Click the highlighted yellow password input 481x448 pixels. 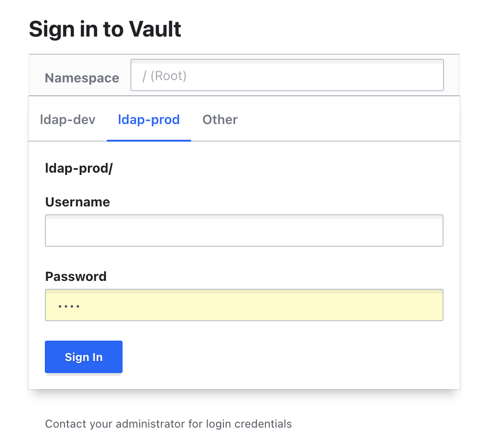click(244, 305)
